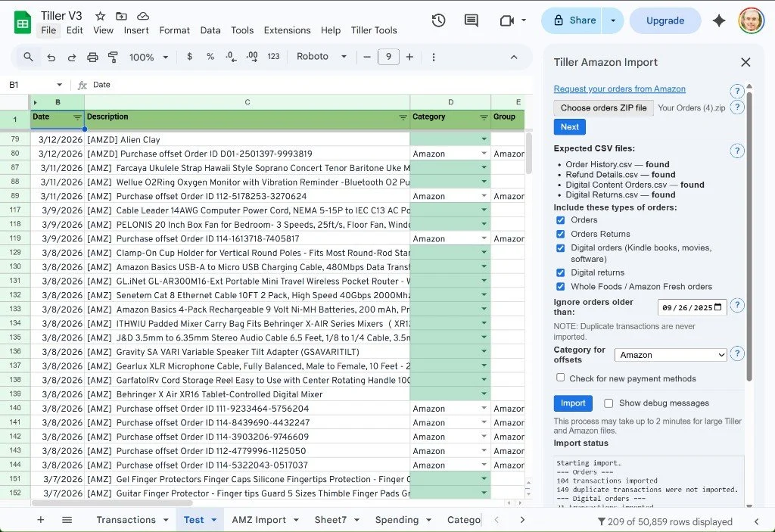Image resolution: width=775 pixels, height=532 pixels.
Task: Uncheck the Digital returns checkbox
Action: [x=560, y=272]
